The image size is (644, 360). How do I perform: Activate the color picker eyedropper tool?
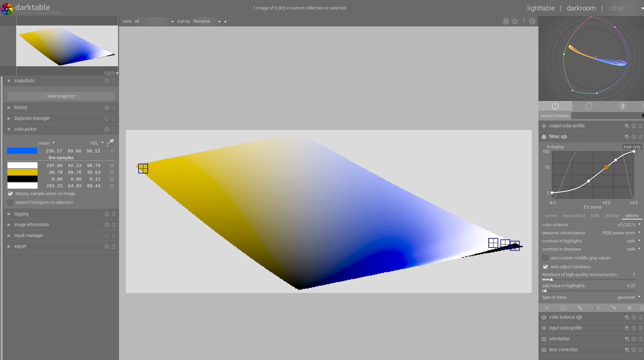(x=111, y=143)
